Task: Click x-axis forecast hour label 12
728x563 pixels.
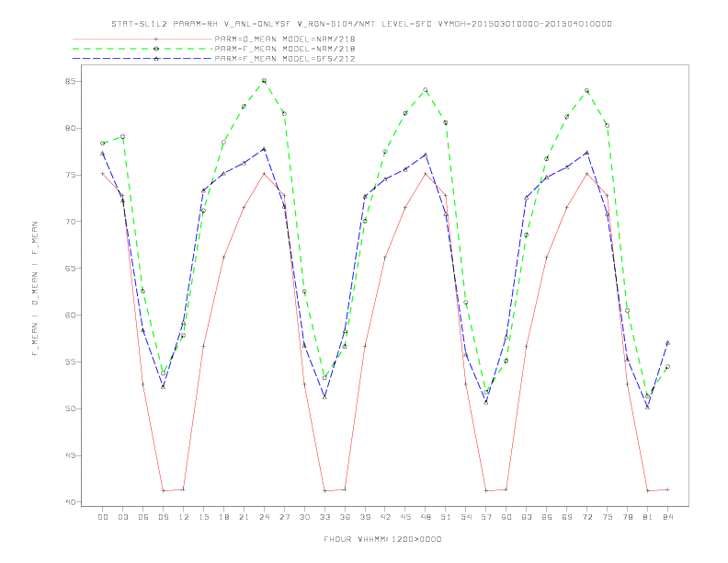Action: point(184,517)
